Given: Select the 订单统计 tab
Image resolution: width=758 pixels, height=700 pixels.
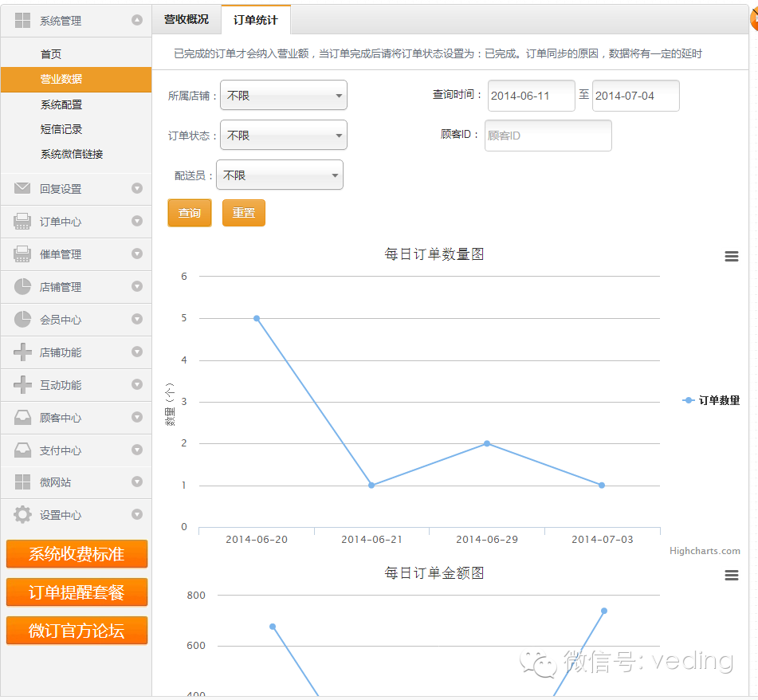Looking at the screenshot, I should pos(256,20).
